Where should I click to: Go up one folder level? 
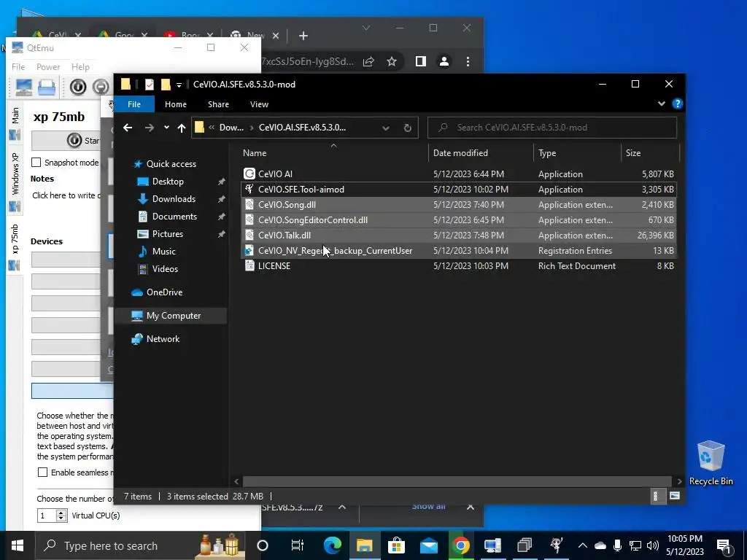coord(182,128)
